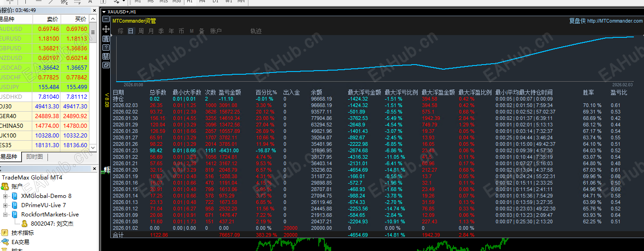The image size is (644, 251).
Task: Click the server icon beside XMGlobal-Demo 8
Action: pos(14,196)
